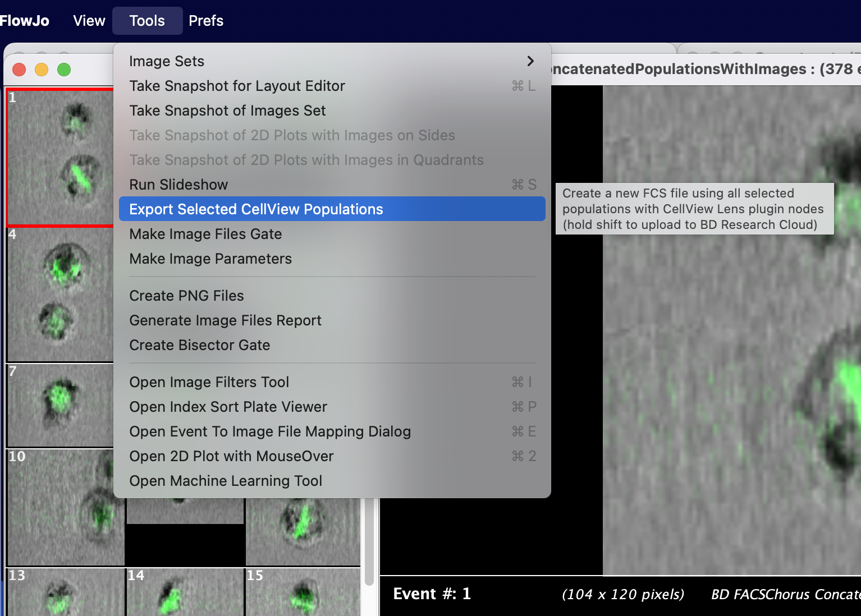Launch Open Machine Learning Tool
This screenshot has height=616, width=861.
[226, 481]
